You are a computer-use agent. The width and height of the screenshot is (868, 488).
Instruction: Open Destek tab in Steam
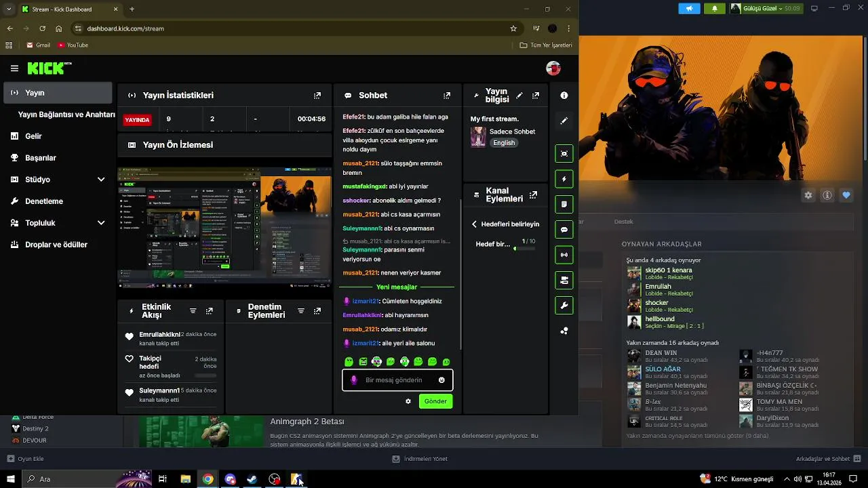pos(623,222)
